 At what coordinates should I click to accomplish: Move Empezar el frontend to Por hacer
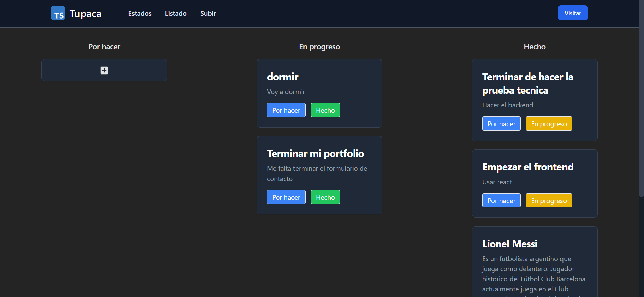click(x=501, y=200)
